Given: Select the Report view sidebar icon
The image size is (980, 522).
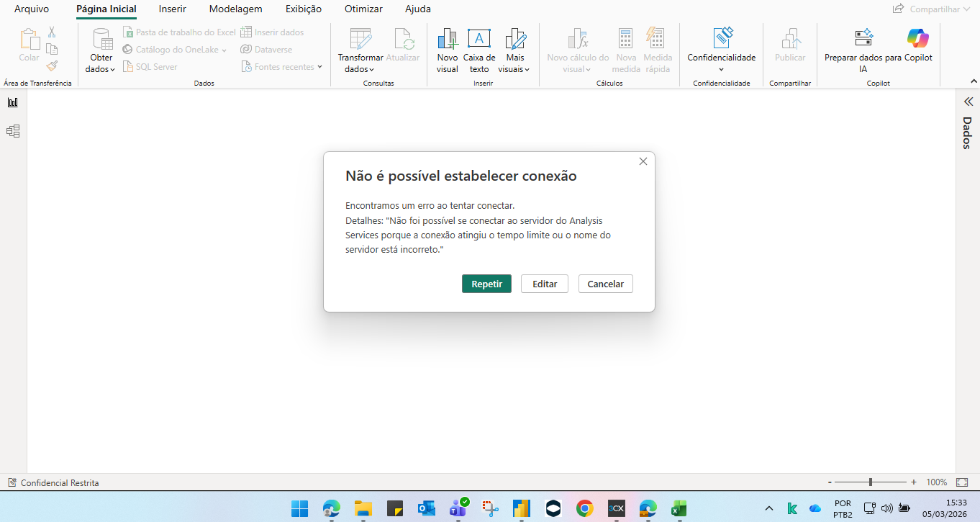Looking at the screenshot, I should click(x=12, y=102).
